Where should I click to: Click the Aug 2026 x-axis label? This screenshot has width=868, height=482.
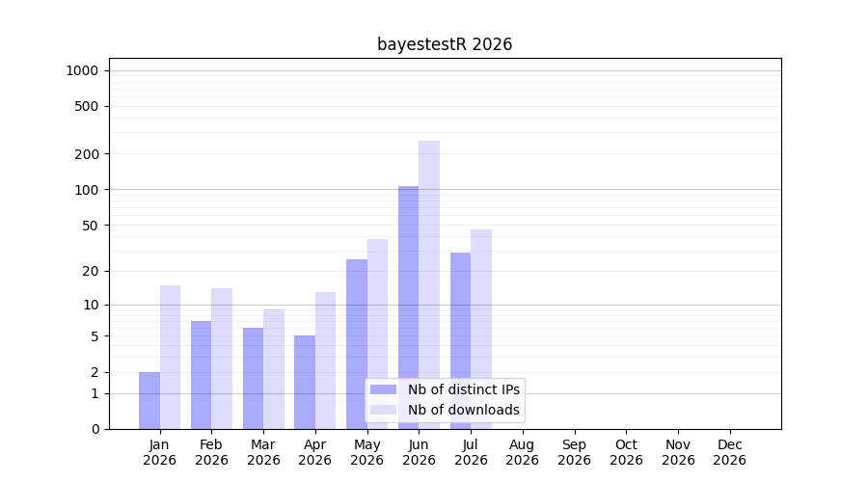pos(523,452)
